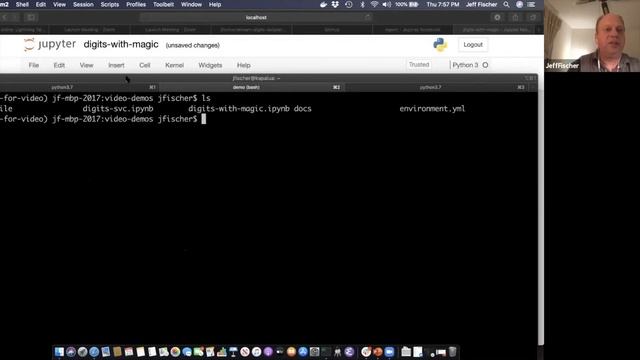Click the digits-with-magic notebook title
This screenshot has height=360, width=640.
(121, 44)
